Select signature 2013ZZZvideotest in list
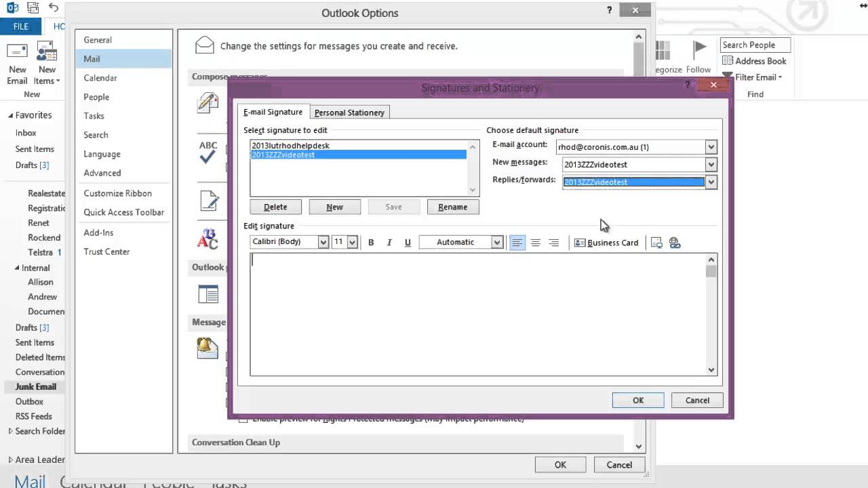The image size is (868, 488). (359, 155)
